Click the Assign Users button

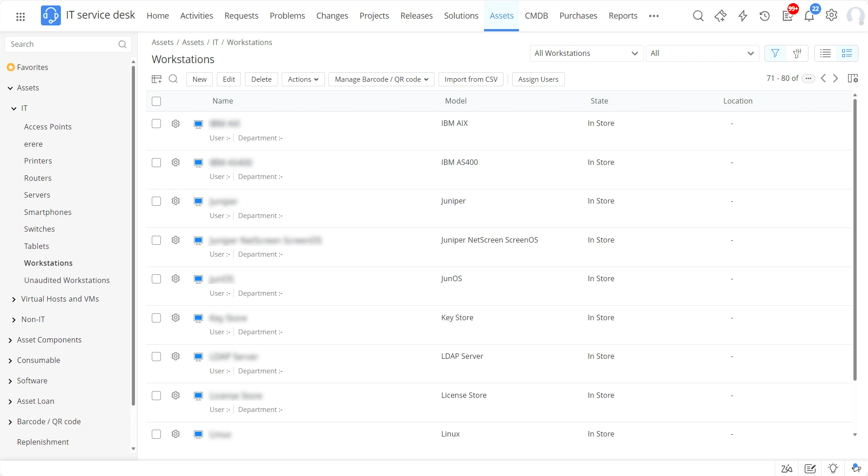[538, 79]
